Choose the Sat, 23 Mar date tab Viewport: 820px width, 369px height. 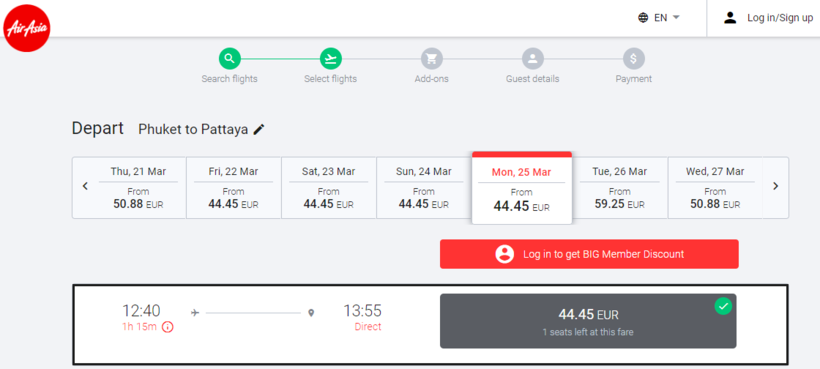(x=328, y=188)
